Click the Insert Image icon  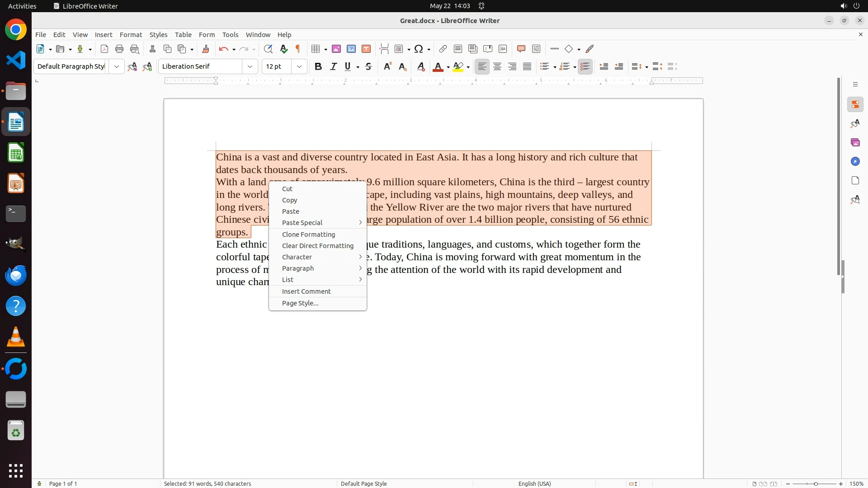pyautogui.click(x=336, y=49)
